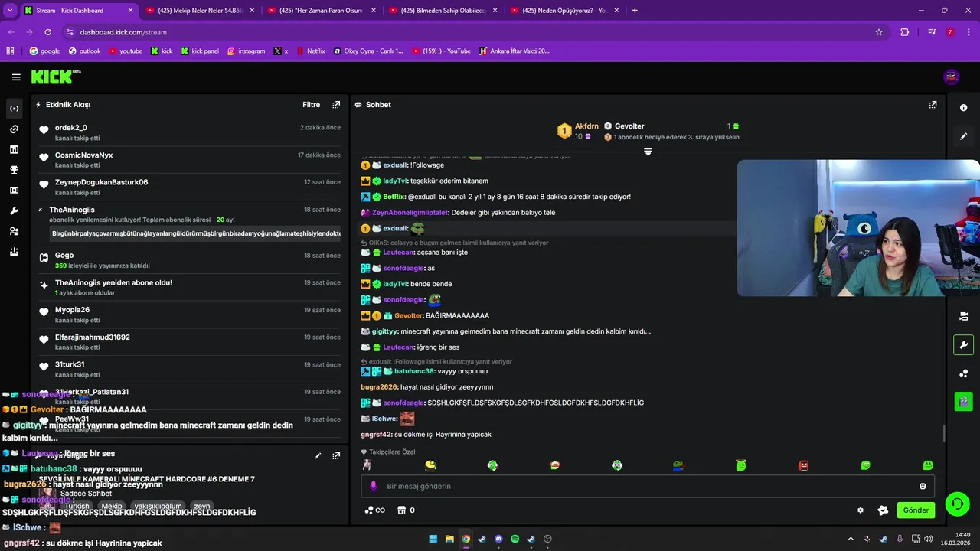Switch to Bilmeden Sahip Olabilece tab
The height and width of the screenshot is (551, 980).
(x=443, y=11)
